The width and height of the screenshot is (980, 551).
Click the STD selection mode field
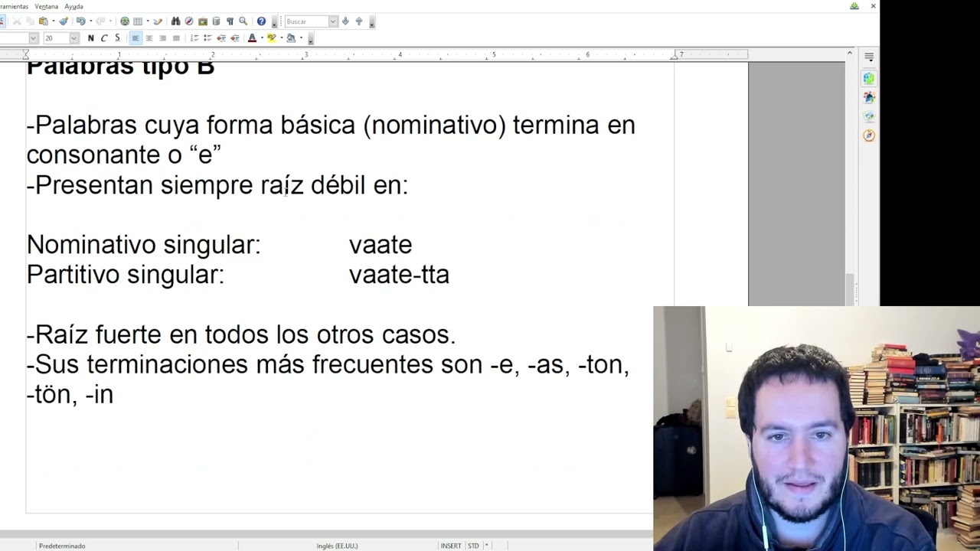click(473, 546)
